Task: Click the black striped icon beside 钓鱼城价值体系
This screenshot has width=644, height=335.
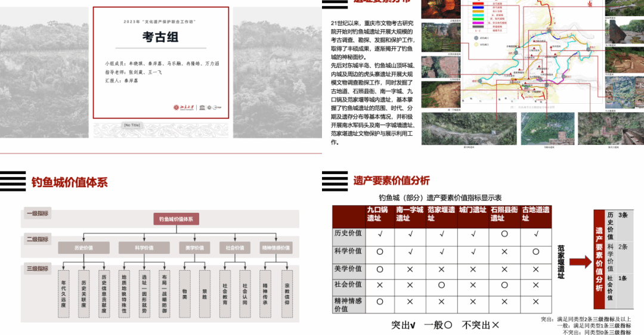Action: coord(13,181)
